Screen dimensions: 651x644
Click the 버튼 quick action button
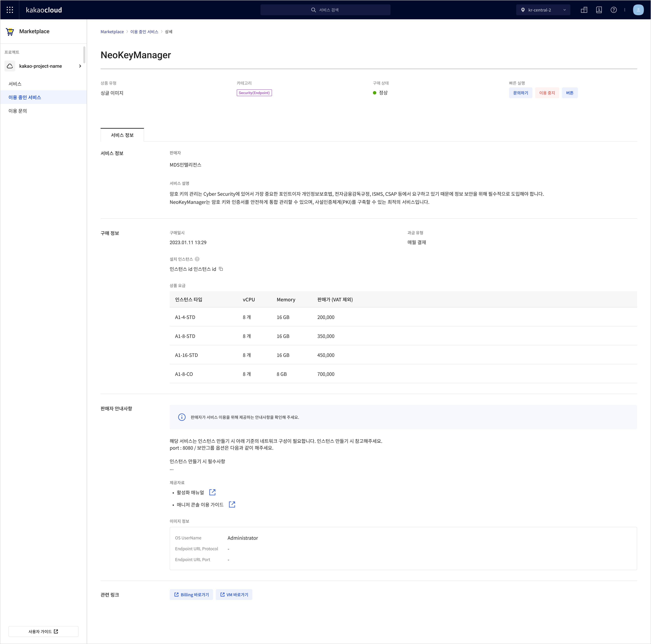[570, 93]
